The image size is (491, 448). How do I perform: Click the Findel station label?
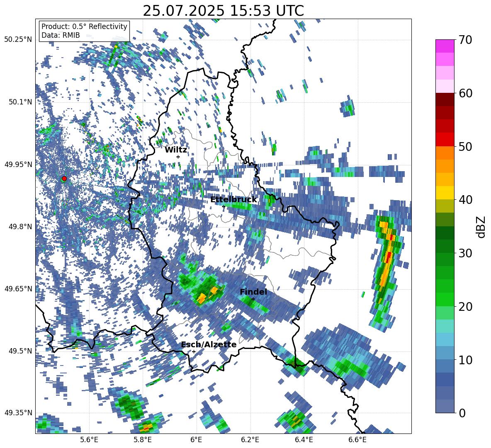click(x=253, y=292)
